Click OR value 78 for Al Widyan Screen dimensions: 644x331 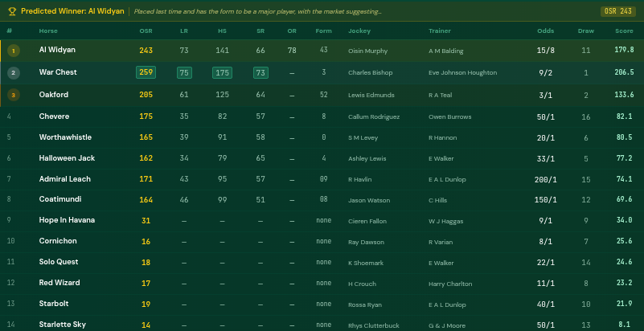(x=292, y=51)
